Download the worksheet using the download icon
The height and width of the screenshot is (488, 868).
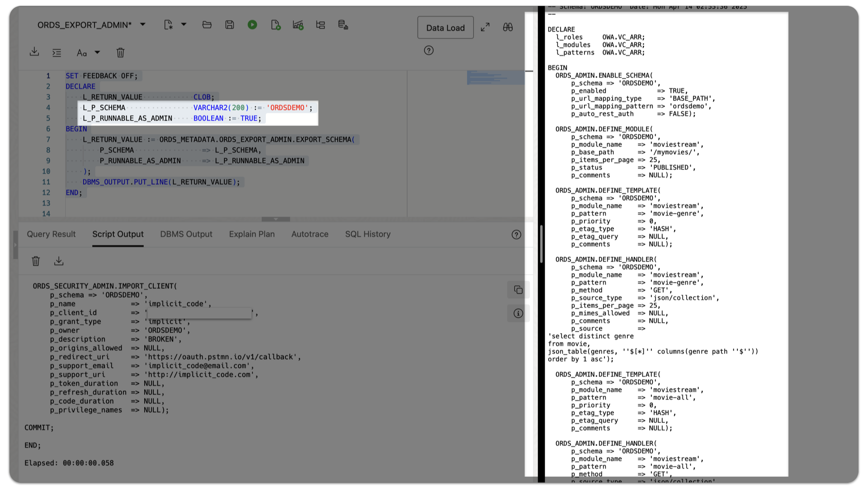click(34, 52)
